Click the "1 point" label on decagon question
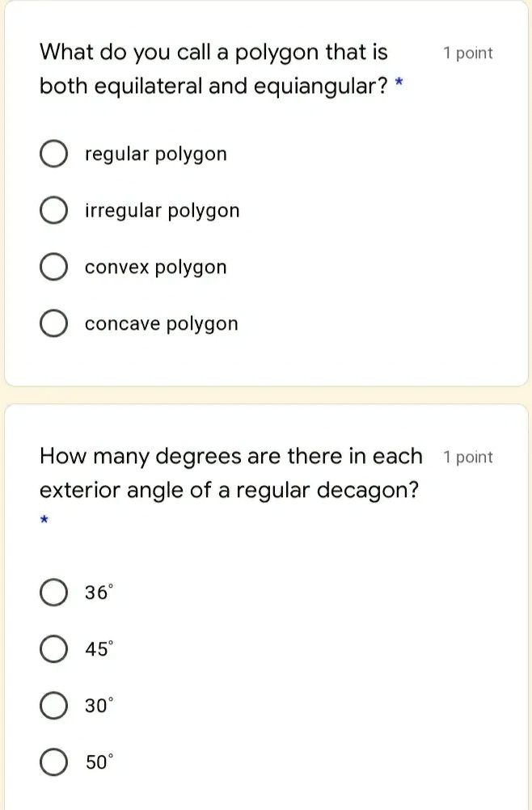Image resolution: width=532 pixels, height=810 pixels. click(x=468, y=458)
